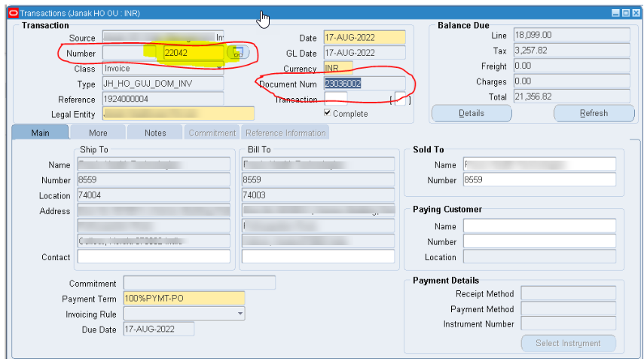Click the Date field 17-AUG-2022
This screenshot has height=362, width=644.
click(365, 38)
